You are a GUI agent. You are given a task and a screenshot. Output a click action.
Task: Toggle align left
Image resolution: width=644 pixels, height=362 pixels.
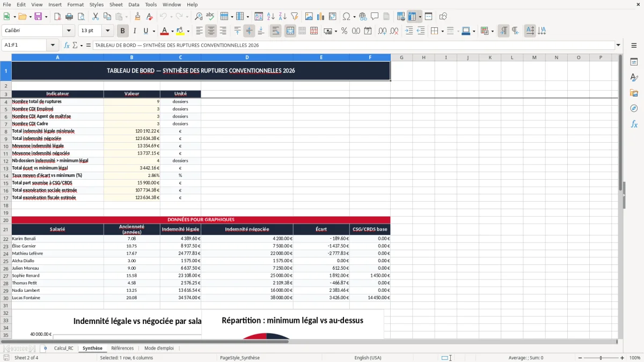(199, 31)
